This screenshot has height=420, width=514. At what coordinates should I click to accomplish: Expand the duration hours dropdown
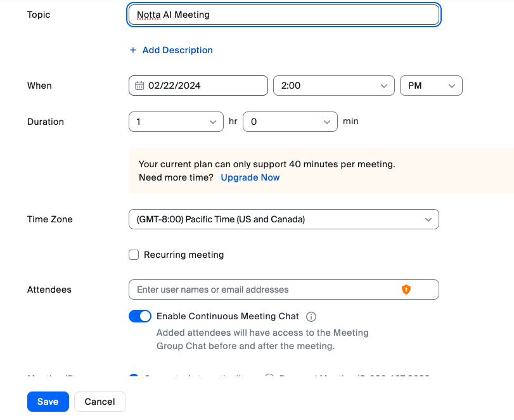tap(176, 122)
